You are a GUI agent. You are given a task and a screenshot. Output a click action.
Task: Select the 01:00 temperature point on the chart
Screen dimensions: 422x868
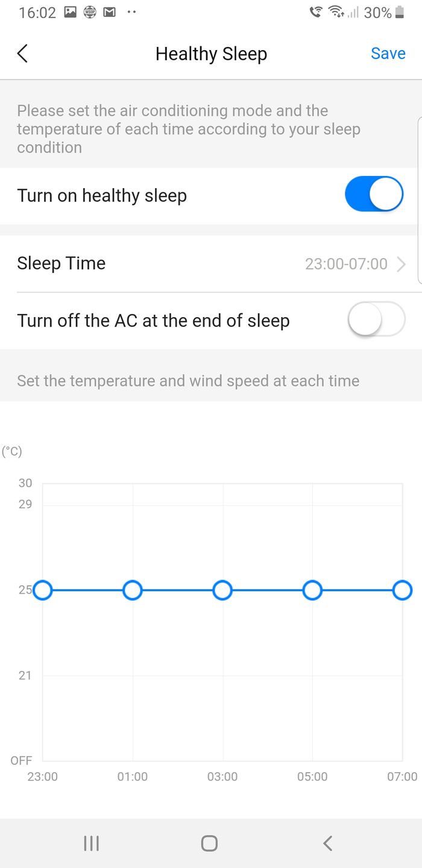[133, 590]
